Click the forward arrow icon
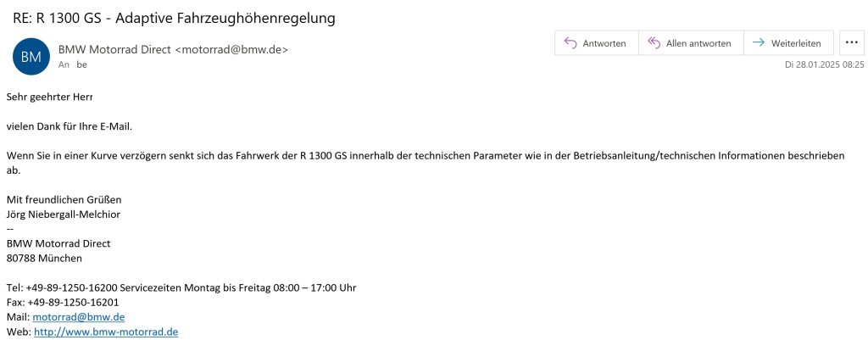 (x=759, y=43)
